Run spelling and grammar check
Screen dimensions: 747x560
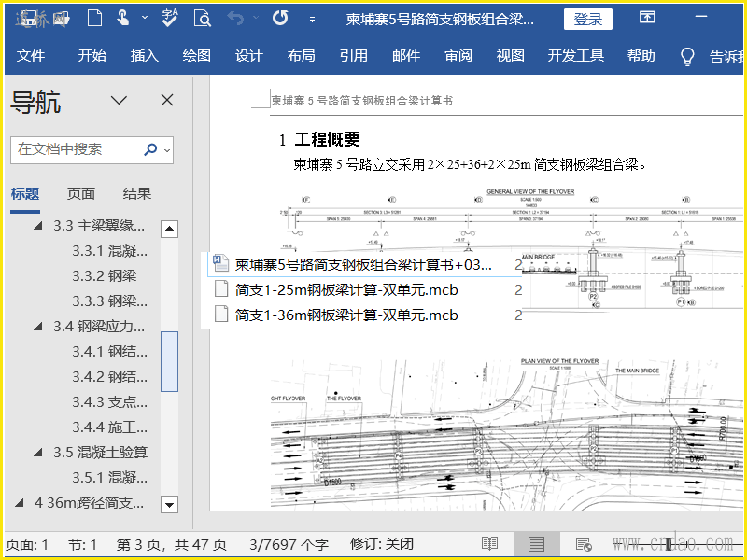[169, 19]
